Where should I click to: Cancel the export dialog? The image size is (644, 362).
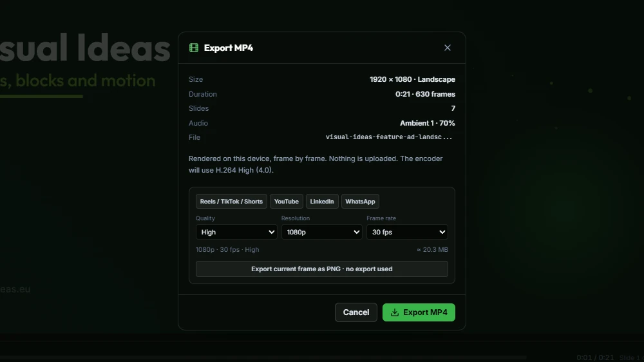click(356, 312)
